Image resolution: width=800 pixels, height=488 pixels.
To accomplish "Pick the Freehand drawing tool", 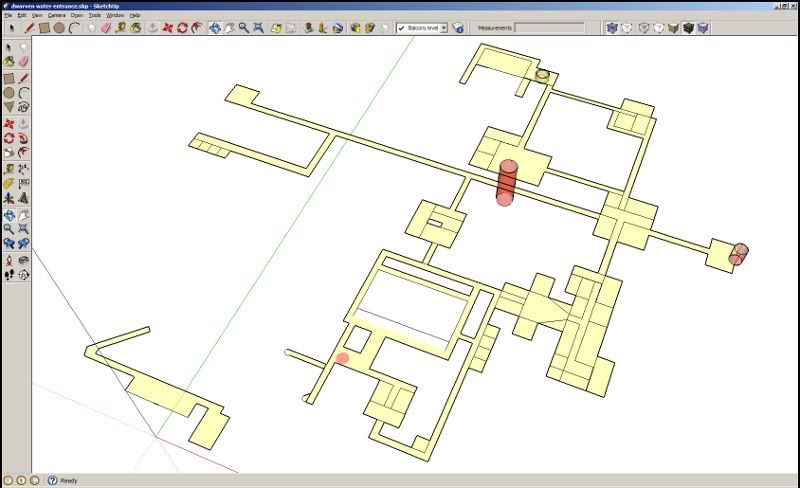I will [23, 106].
